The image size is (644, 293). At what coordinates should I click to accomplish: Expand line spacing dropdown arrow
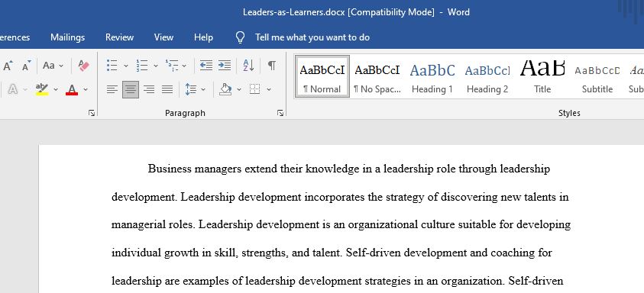point(203,89)
